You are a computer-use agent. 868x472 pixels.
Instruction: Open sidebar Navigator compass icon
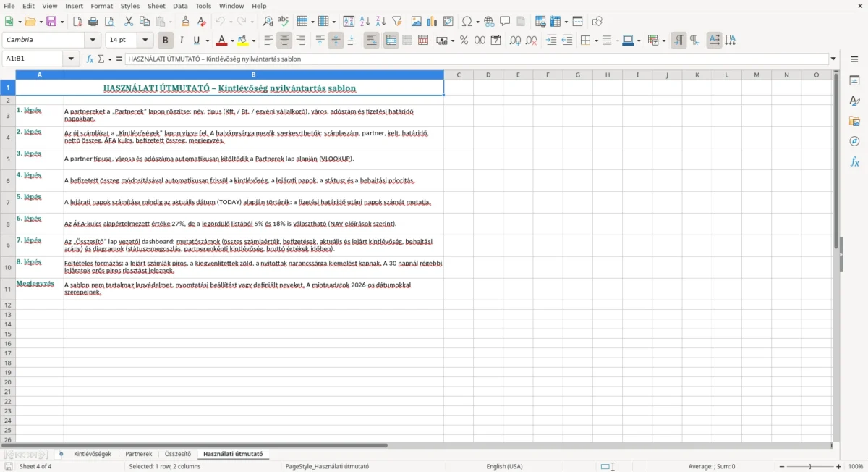tap(854, 141)
